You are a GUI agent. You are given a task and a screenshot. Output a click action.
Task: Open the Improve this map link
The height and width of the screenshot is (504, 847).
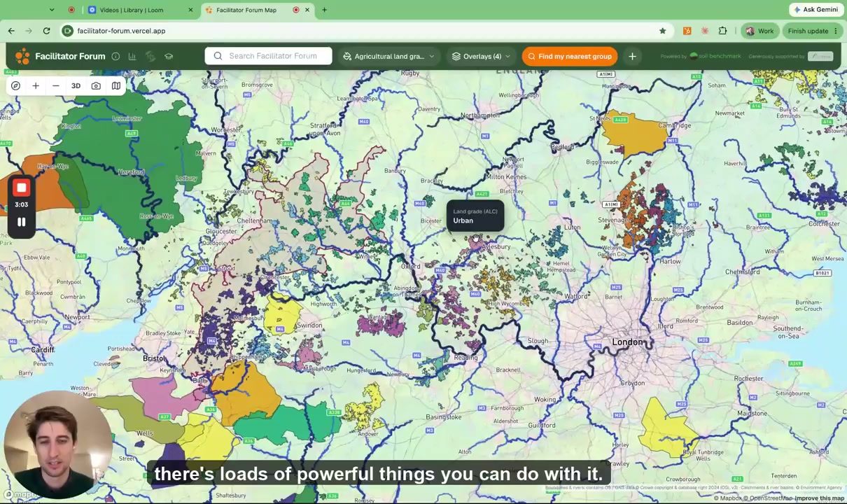click(x=820, y=498)
